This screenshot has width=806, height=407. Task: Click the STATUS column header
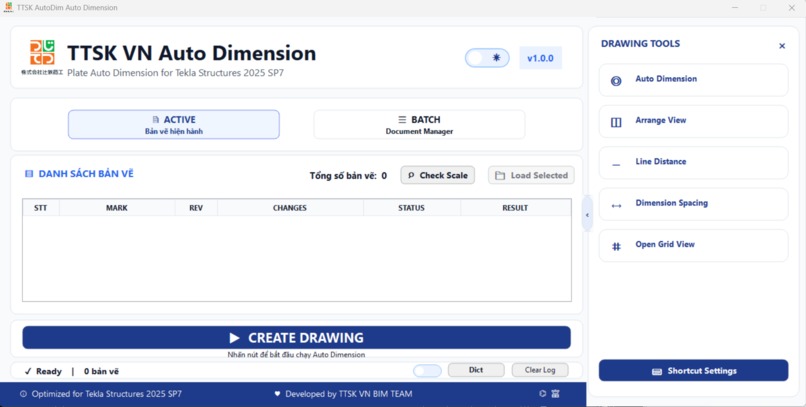click(x=411, y=208)
